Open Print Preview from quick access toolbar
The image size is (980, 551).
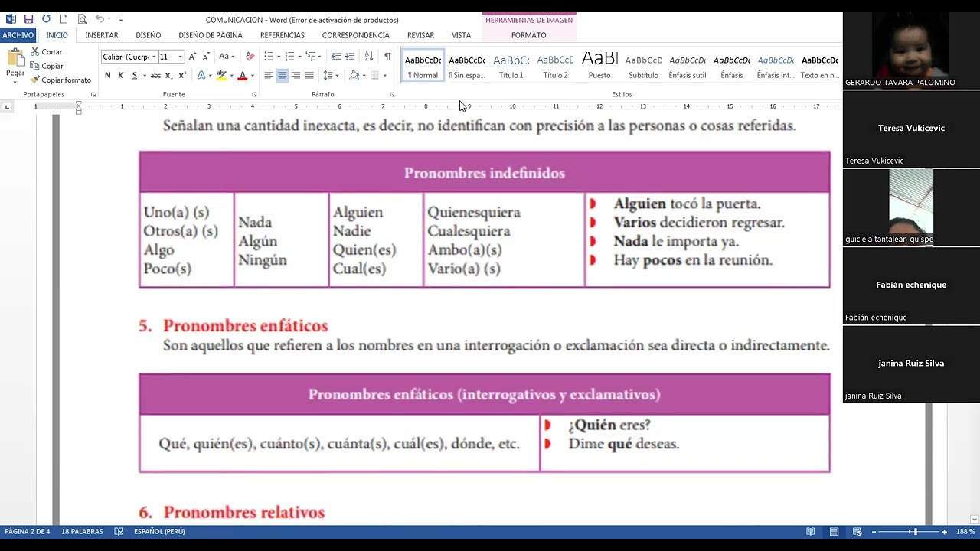coord(82,19)
